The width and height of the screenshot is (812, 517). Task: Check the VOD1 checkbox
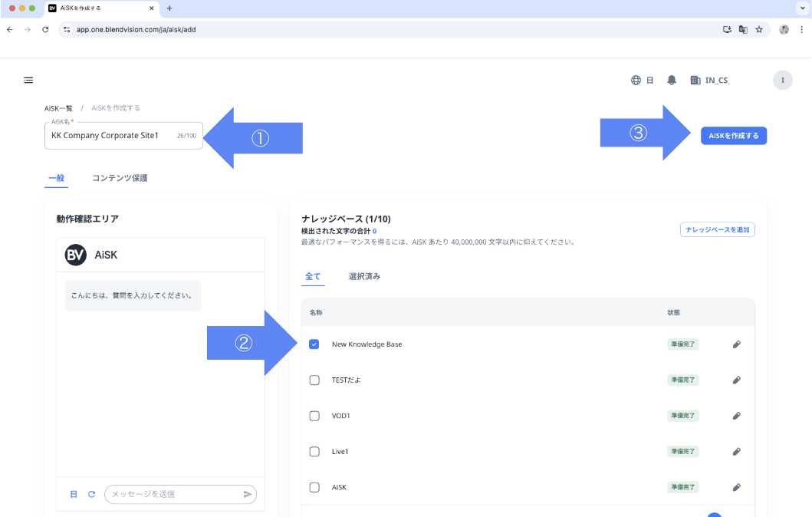point(314,416)
